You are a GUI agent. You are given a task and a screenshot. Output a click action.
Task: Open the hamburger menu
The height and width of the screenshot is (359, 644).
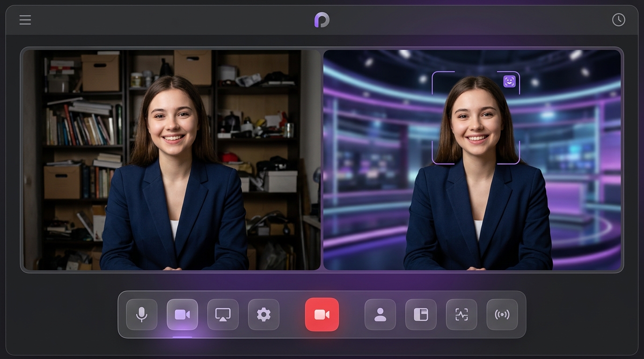click(25, 20)
